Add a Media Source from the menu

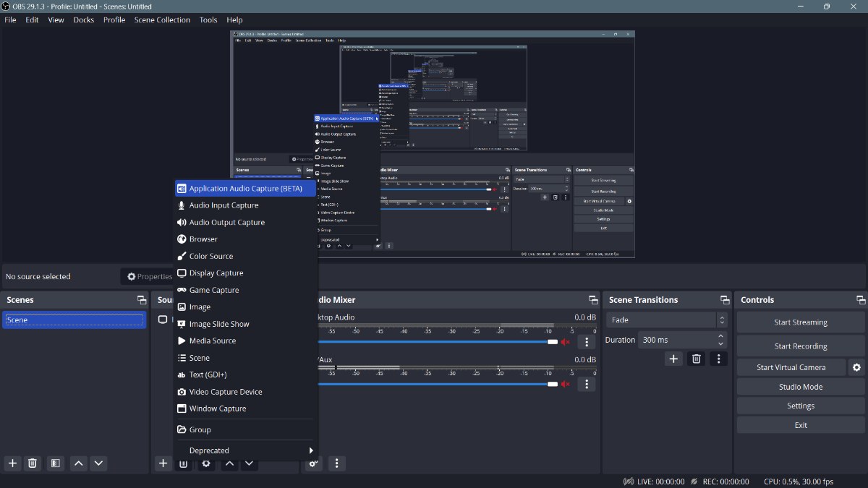246,341
